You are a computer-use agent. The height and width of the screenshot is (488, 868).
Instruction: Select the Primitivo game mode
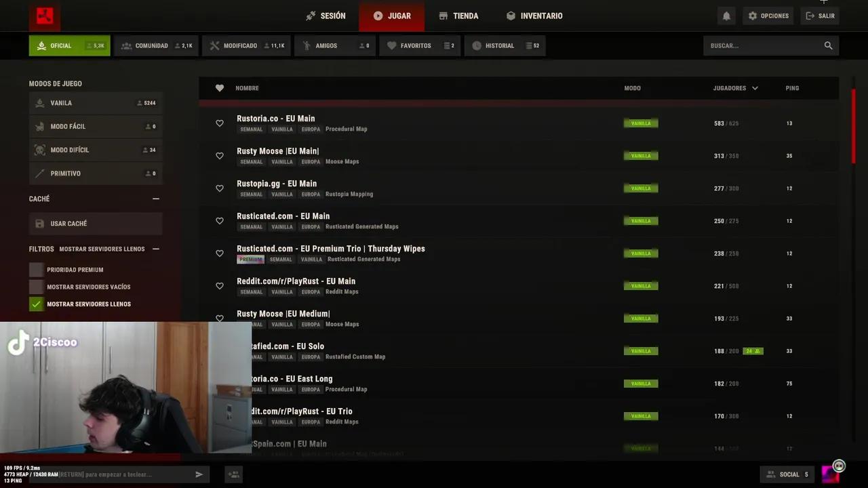[x=96, y=174]
